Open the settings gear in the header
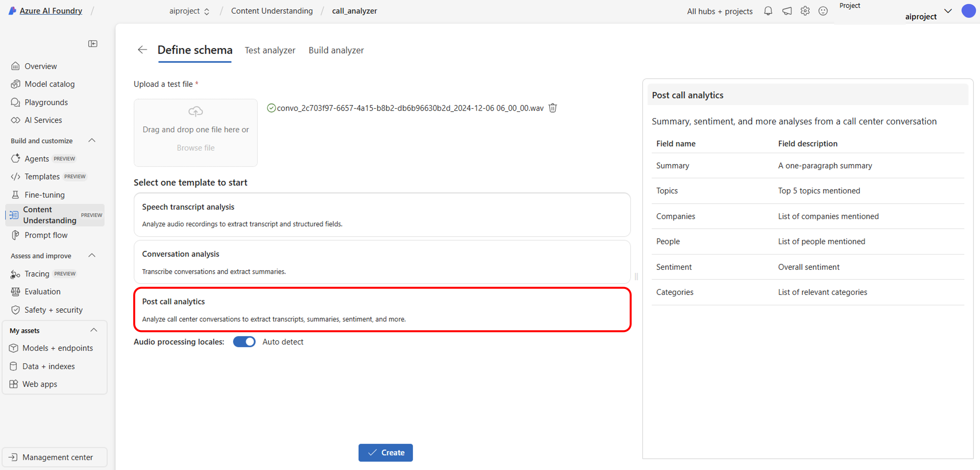 point(805,11)
